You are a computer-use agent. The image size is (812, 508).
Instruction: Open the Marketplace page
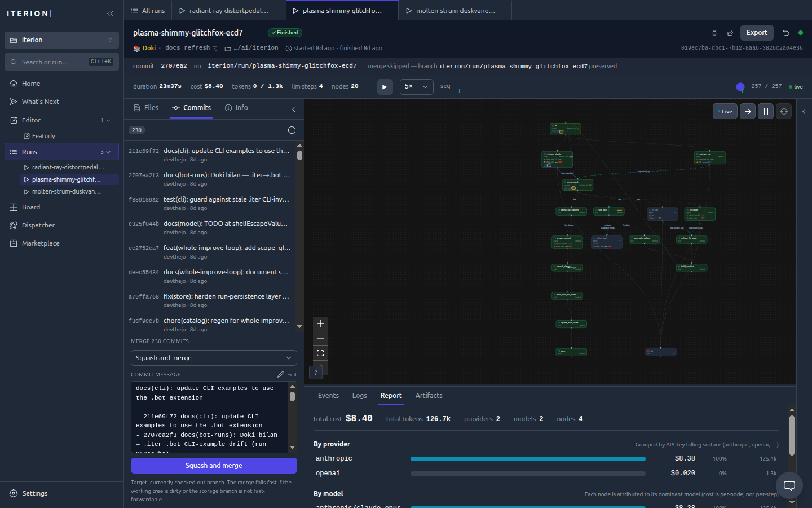coord(62,243)
